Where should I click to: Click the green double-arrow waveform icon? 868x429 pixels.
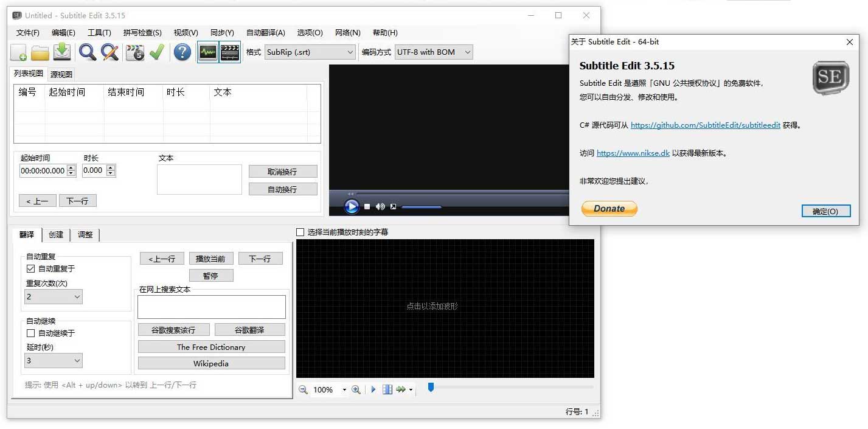click(401, 389)
